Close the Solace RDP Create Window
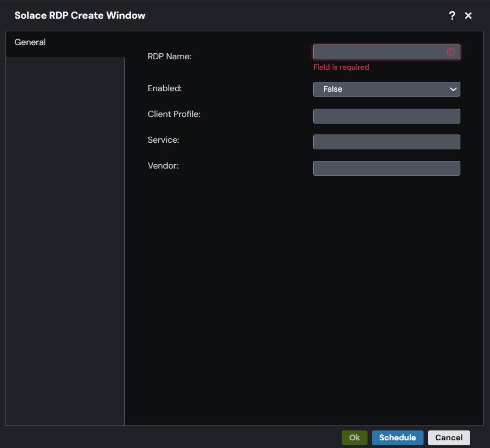Image resolution: width=490 pixels, height=448 pixels. click(x=468, y=15)
